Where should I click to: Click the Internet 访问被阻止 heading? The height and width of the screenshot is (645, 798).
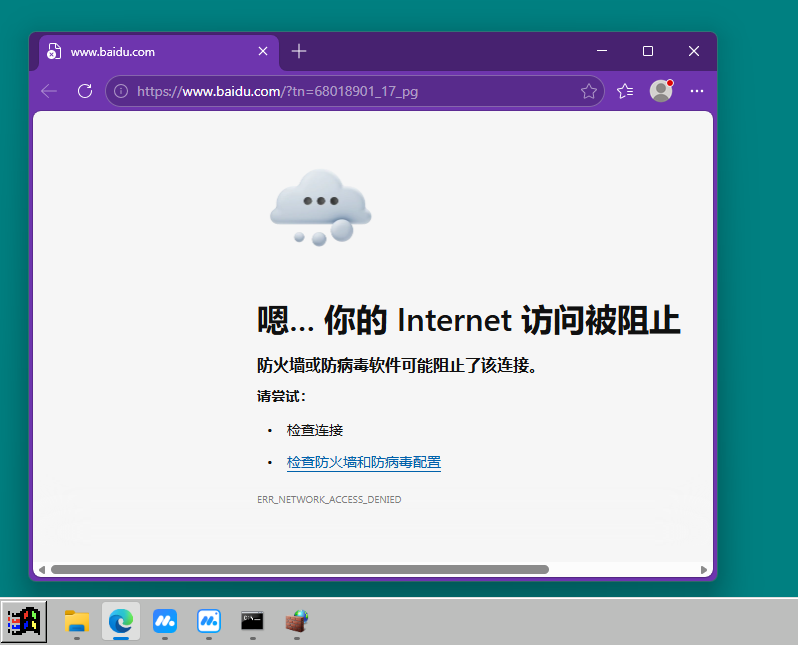coord(469,321)
